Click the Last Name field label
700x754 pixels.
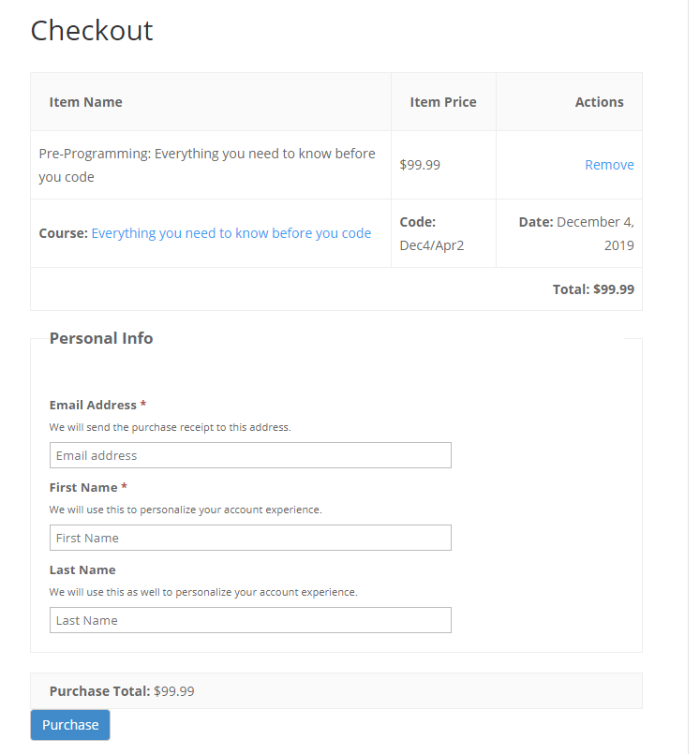[82, 570]
